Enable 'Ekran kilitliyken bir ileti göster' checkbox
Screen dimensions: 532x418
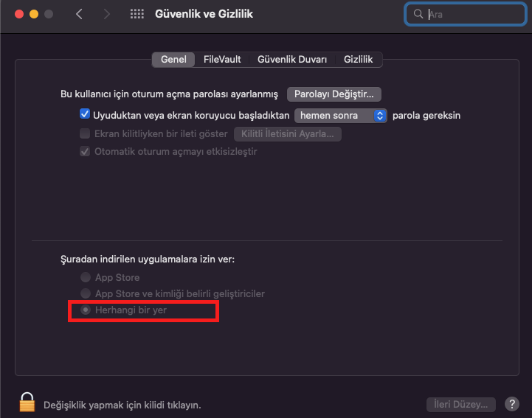(x=85, y=133)
